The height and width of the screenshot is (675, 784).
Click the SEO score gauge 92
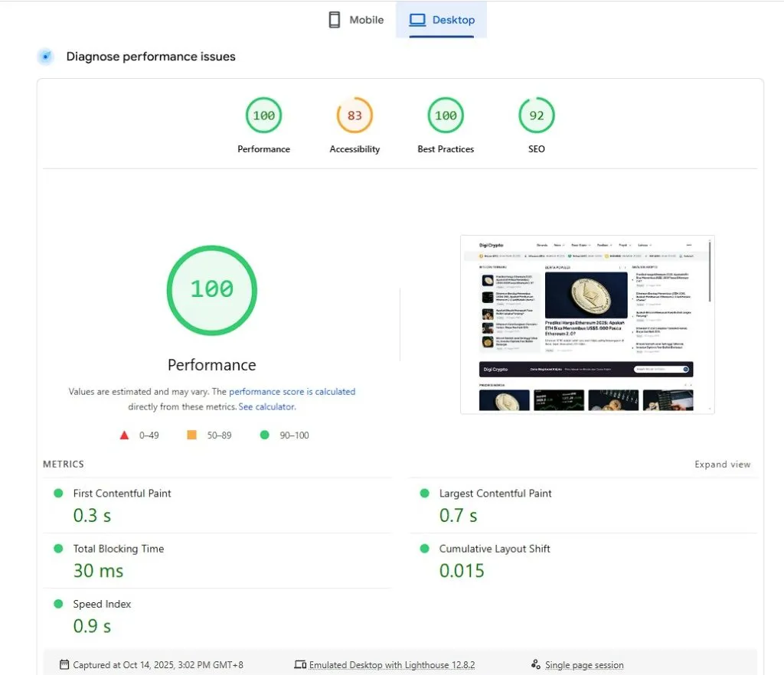coord(536,116)
